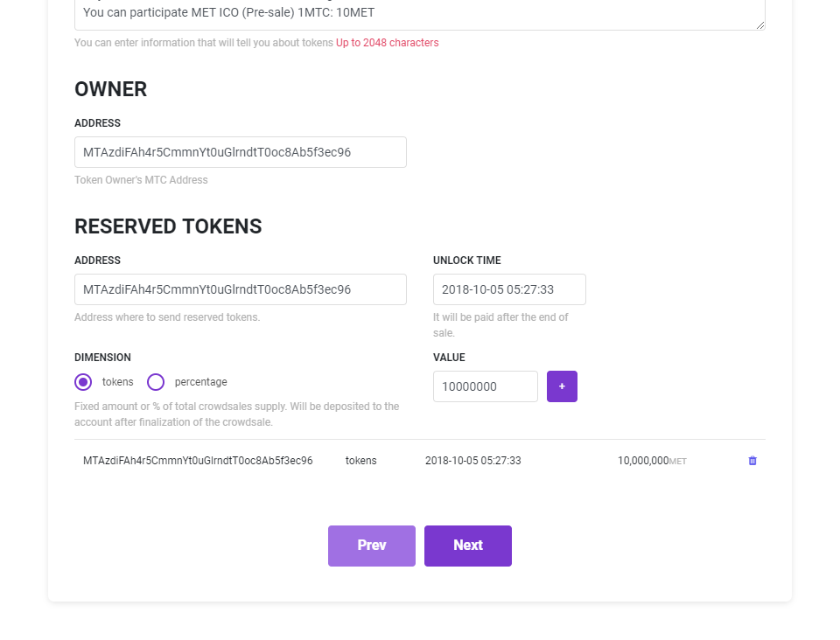Viewport: 840px width, 640px height.
Task: Go to the Next step
Action: [x=467, y=546]
